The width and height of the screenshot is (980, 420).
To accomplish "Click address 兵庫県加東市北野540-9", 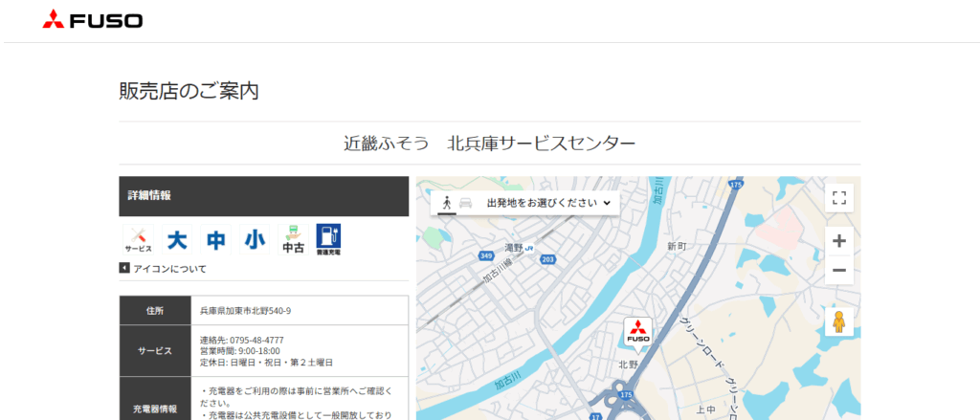I will tap(245, 310).
